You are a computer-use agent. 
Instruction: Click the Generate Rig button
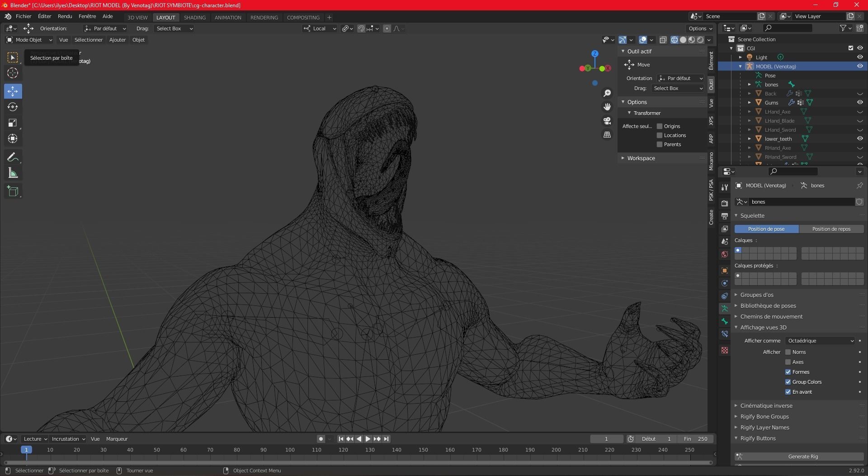799,457
